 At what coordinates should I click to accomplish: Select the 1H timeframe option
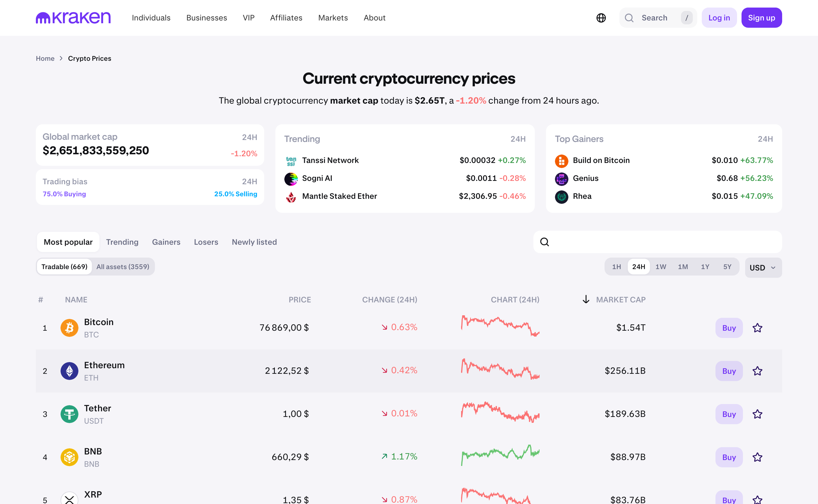pyautogui.click(x=617, y=267)
